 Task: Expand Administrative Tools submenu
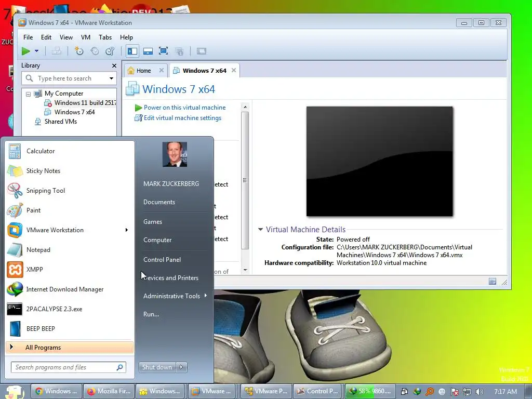175,296
